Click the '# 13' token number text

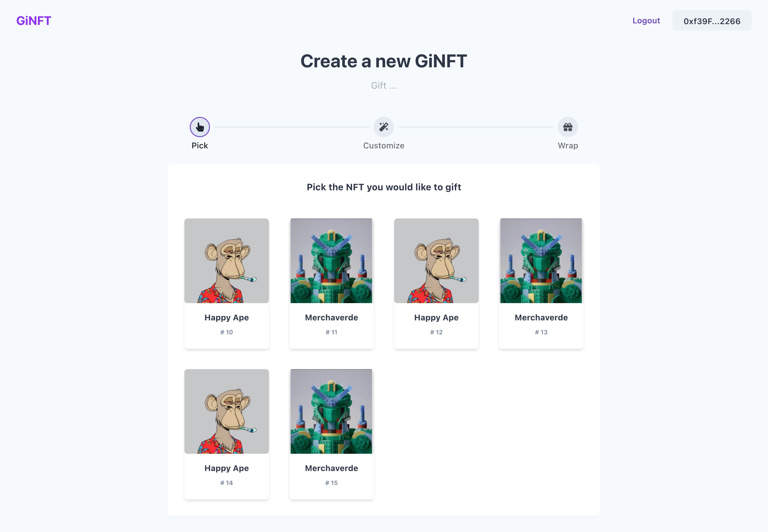point(541,332)
